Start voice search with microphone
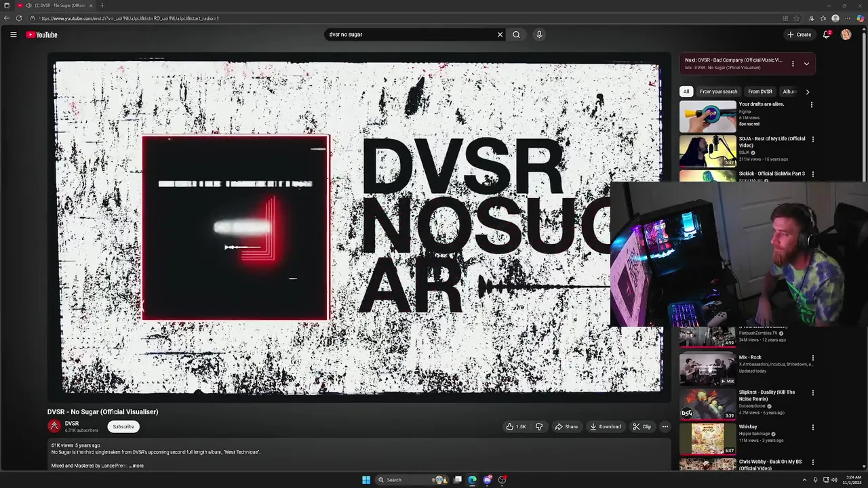Image resolution: width=868 pixels, height=488 pixels. [539, 35]
